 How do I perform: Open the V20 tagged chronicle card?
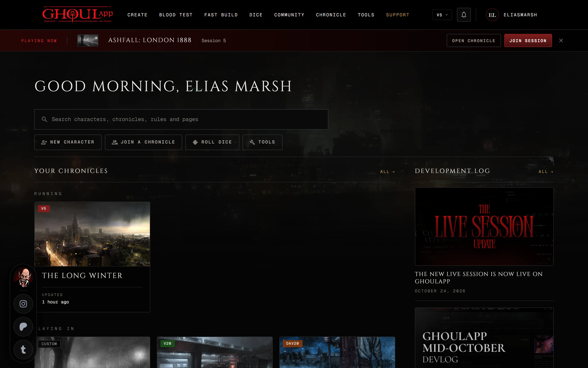pos(215,352)
